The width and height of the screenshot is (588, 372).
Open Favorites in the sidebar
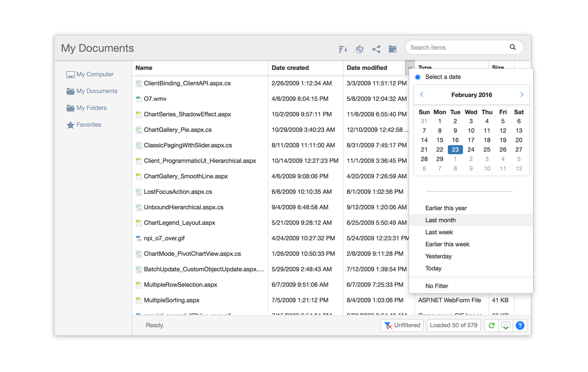89,125
